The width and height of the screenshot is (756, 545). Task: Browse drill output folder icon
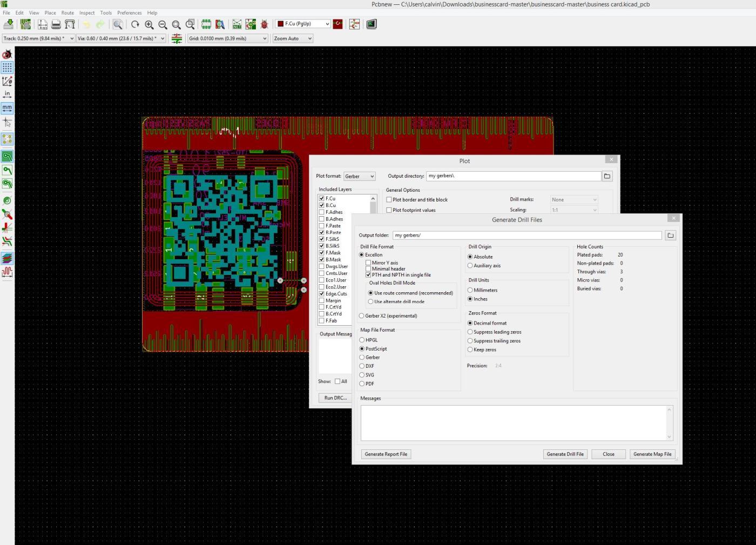[x=670, y=235]
